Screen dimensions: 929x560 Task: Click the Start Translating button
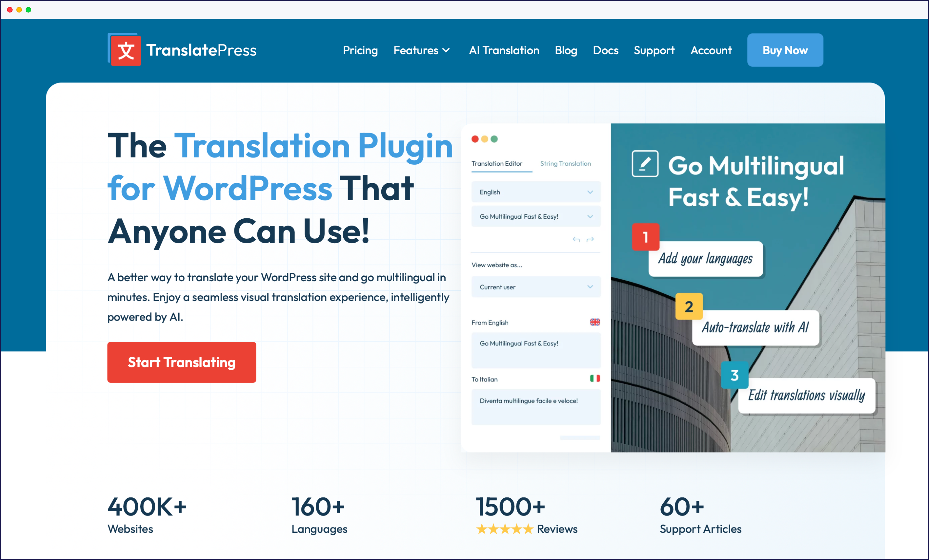[182, 362]
